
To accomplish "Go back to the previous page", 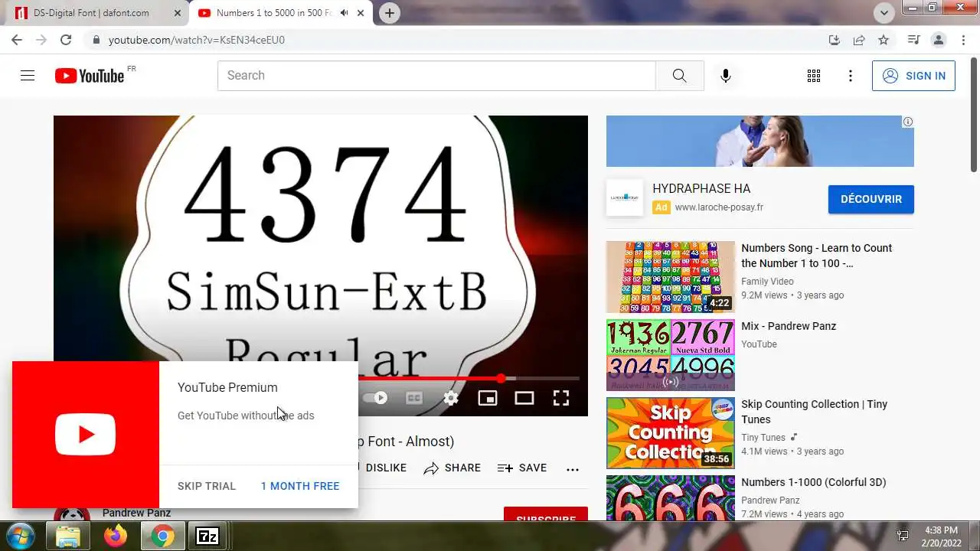I will tap(17, 40).
